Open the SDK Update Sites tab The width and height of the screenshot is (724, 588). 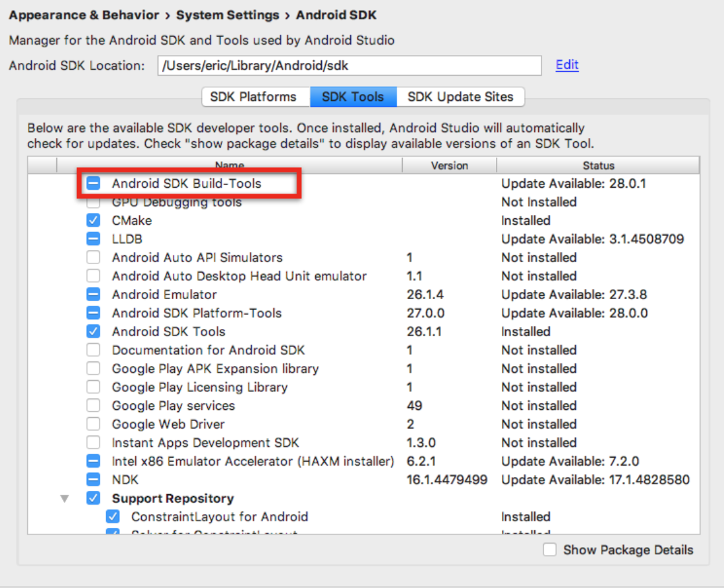[461, 96]
